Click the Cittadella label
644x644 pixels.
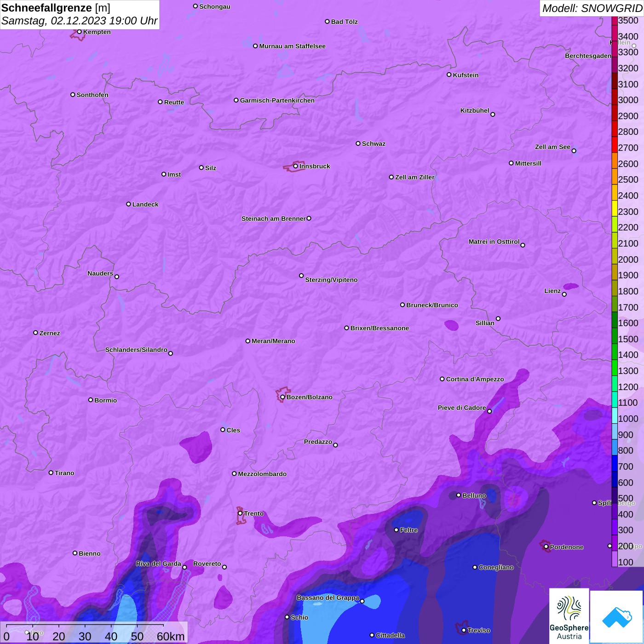[390, 635]
